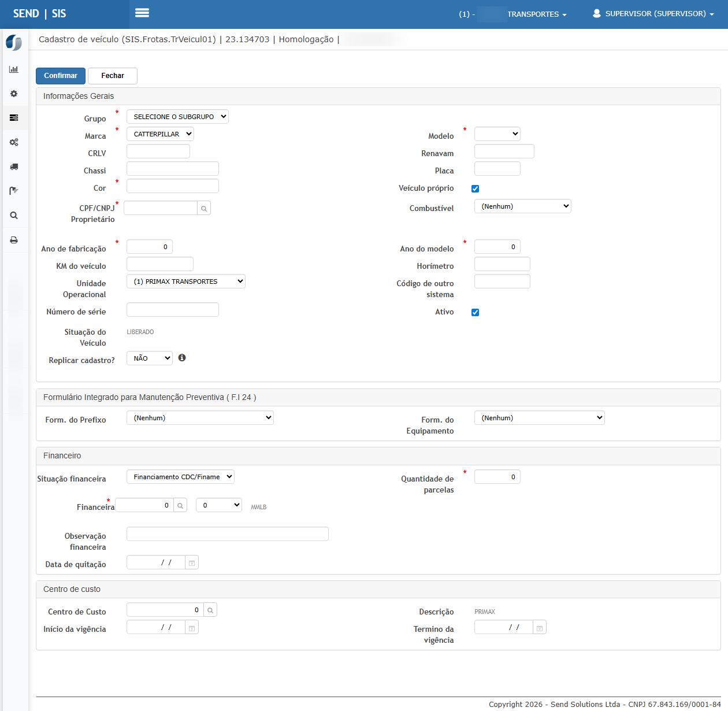This screenshot has width=728, height=711.
Task: Click the printer icon in sidebar
Action: pyautogui.click(x=14, y=240)
